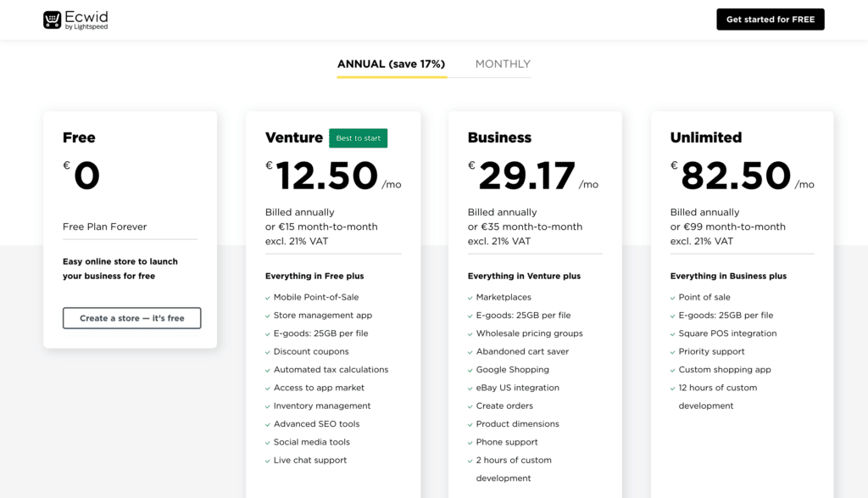
Task: Click the Business price 29.17
Action: point(526,176)
